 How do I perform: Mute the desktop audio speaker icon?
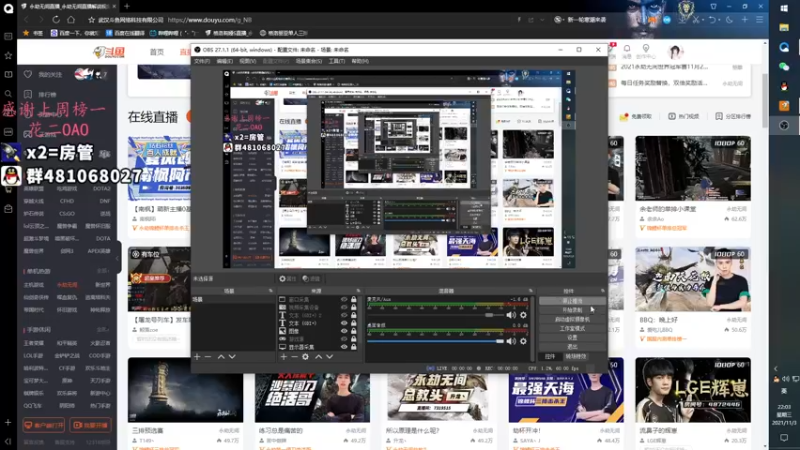pyautogui.click(x=511, y=341)
